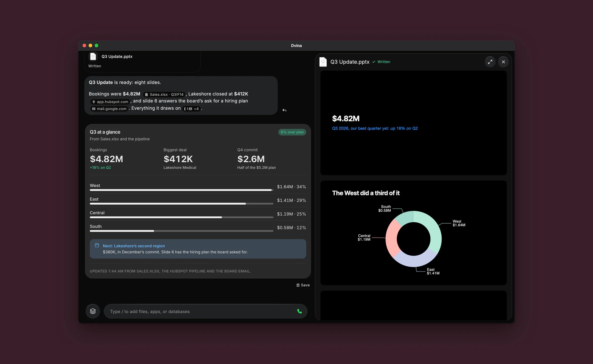Click the green Written checkmark status
This screenshot has height=364, width=593.
click(x=381, y=62)
